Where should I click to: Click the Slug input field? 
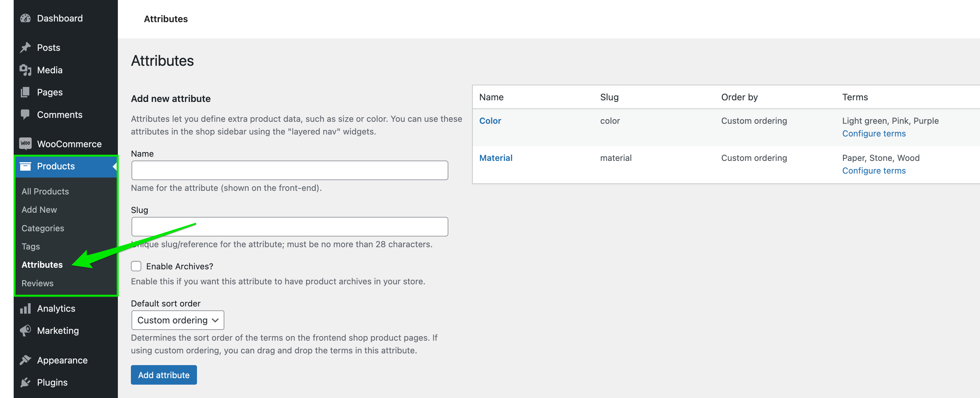point(289,226)
